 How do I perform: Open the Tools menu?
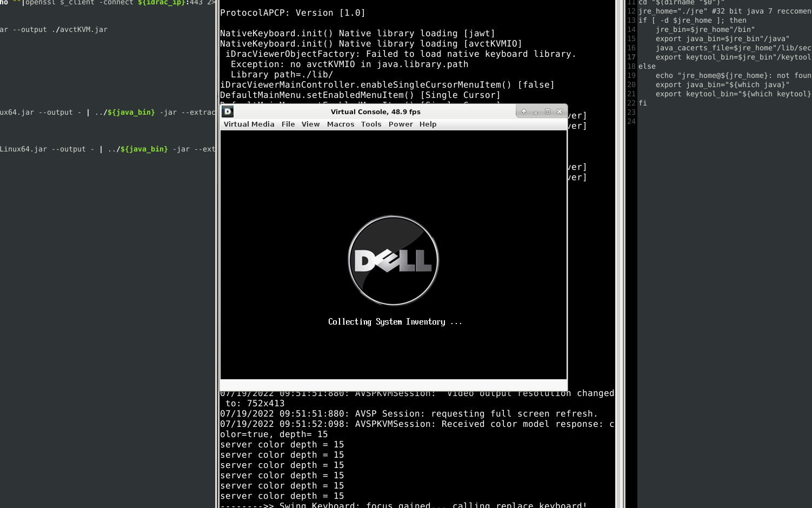(x=371, y=124)
